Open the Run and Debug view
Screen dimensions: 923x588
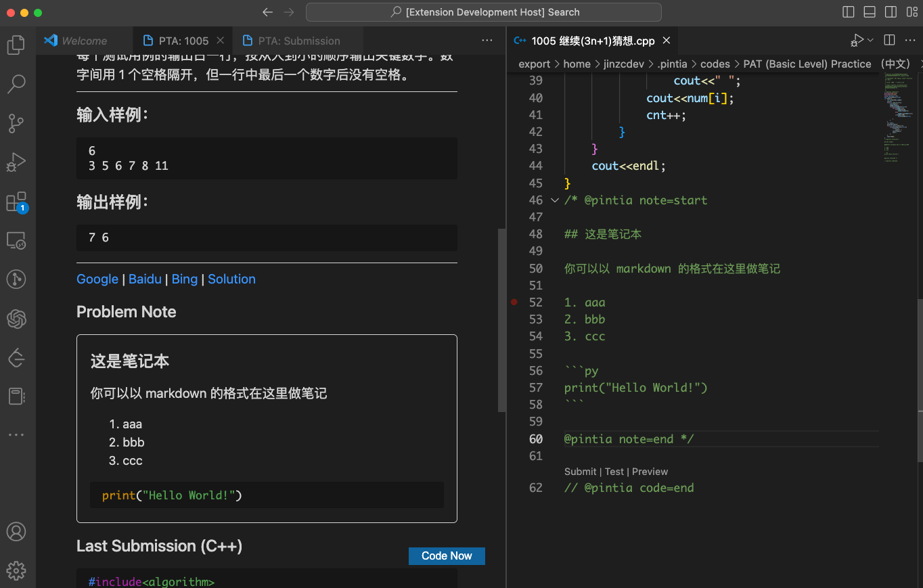click(x=16, y=162)
